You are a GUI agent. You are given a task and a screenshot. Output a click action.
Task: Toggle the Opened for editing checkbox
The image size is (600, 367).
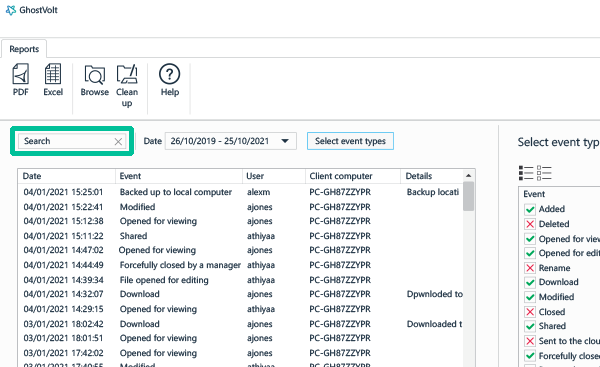(x=530, y=253)
